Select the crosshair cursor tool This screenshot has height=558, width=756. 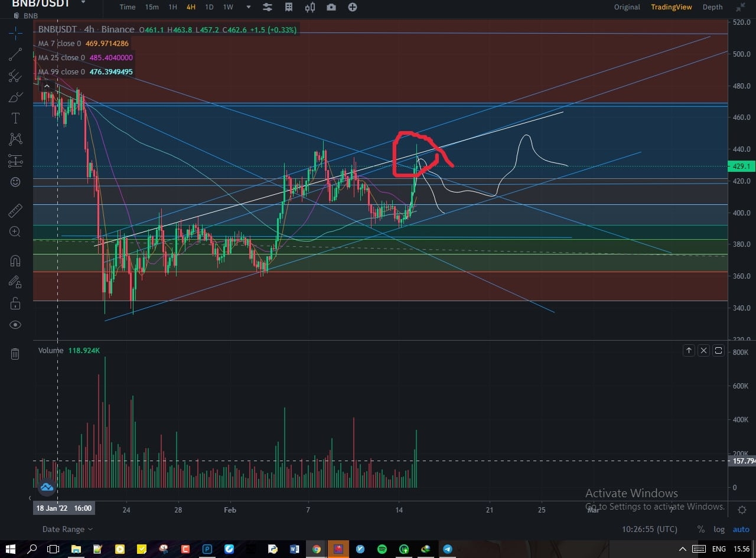(x=15, y=33)
